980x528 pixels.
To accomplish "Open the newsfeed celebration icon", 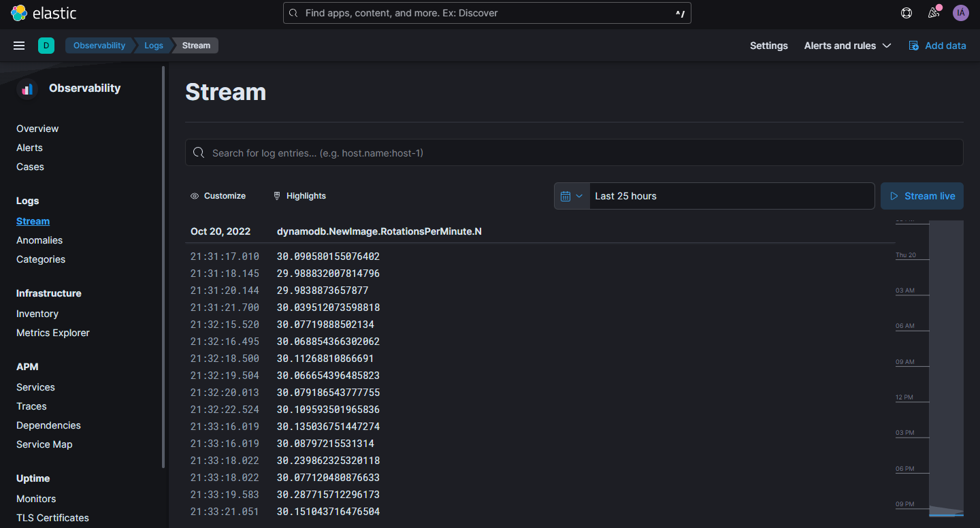I will coord(934,13).
